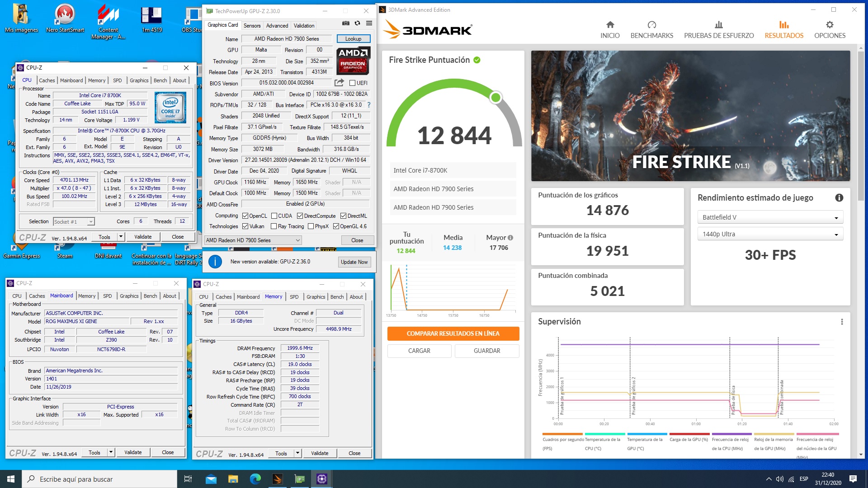Click Validate in CPU-Z Memory window
Viewport: 868px width, 488px height.
320,453
